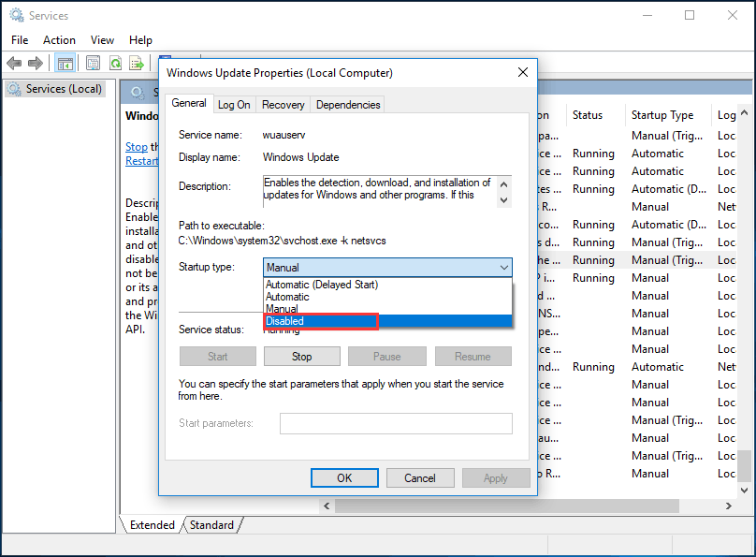Click the Refresh toolbar icon
The height and width of the screenshot is (557, 756).
click(115, 63)
